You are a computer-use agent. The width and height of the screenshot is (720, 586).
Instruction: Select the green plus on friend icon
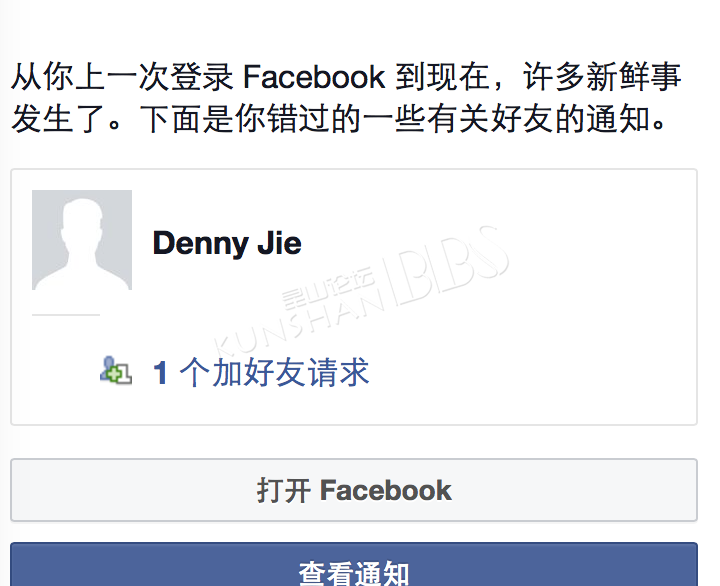click(113, 373)
